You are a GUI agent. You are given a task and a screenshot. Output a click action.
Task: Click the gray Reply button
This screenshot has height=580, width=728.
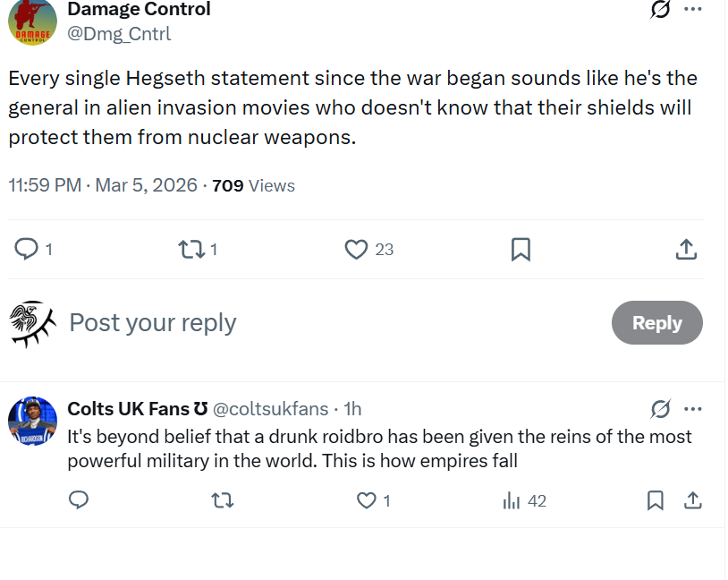coord(657,323)
